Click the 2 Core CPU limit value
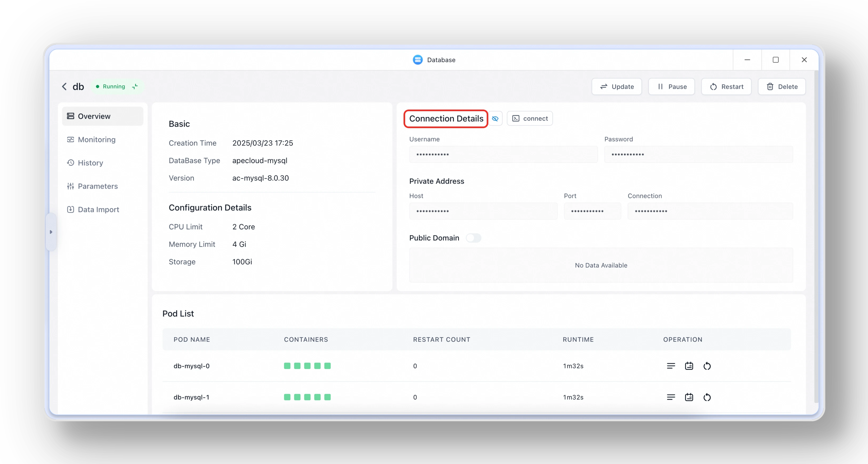868x464 pixels. point(244,227)
